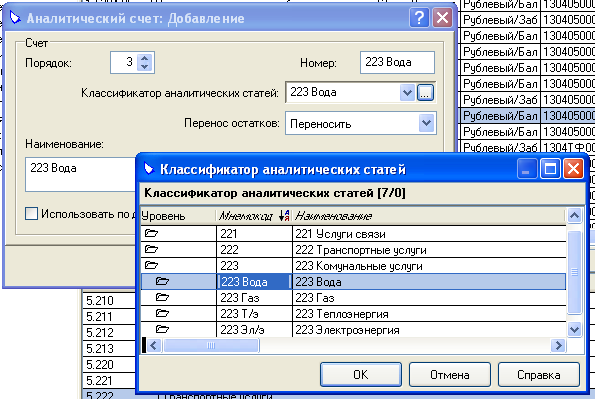Click background row 5.211
Viewport: 595px width, 399px height.
coord(109,316)
